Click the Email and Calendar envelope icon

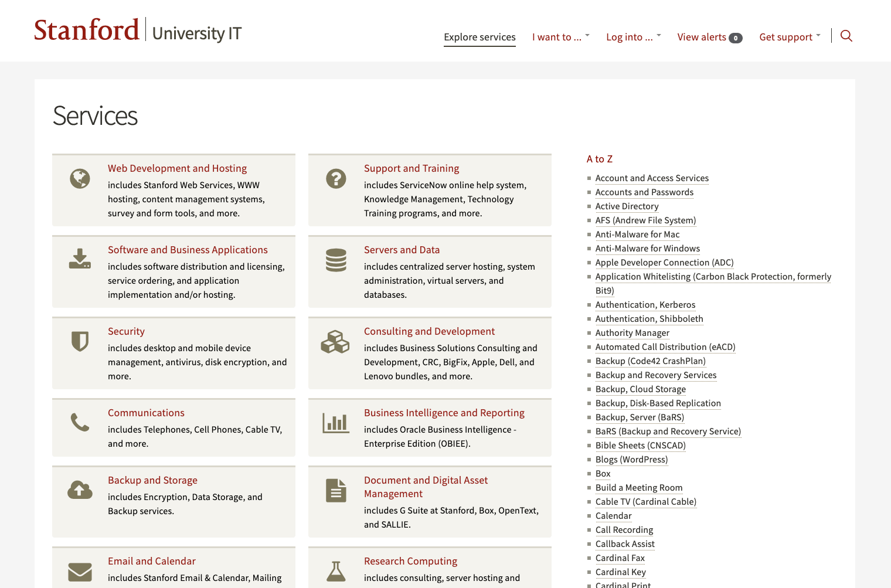pos(80,572)
